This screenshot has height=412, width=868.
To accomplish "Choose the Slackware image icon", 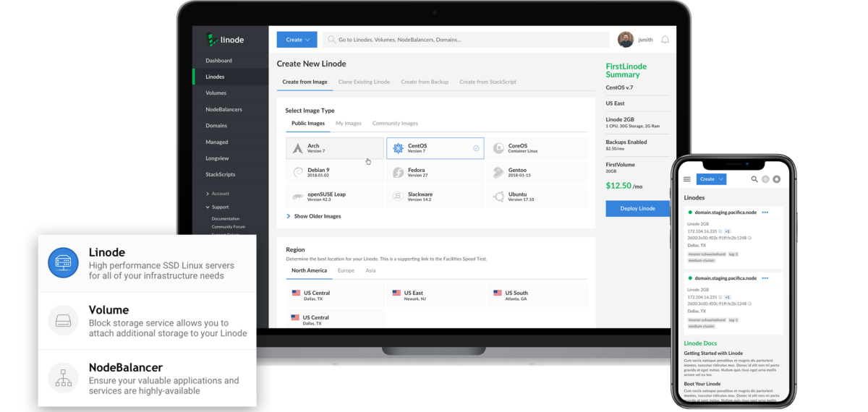I will point(398,197).
